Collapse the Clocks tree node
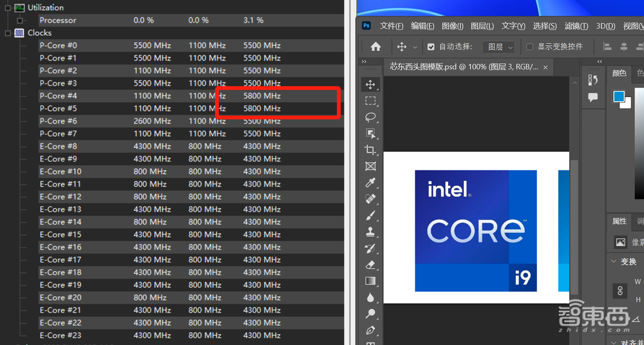The height and width of the screenshot is (345, 644). coord(8,33)
